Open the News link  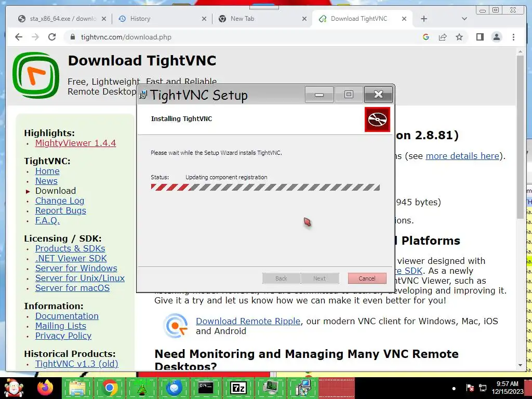coord(46,181)
